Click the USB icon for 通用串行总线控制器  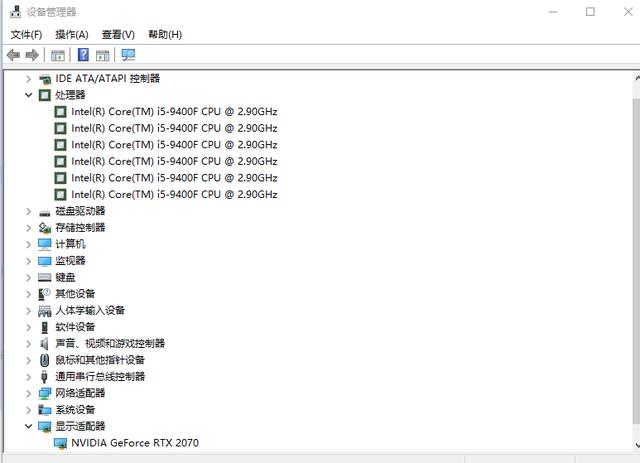44,376
